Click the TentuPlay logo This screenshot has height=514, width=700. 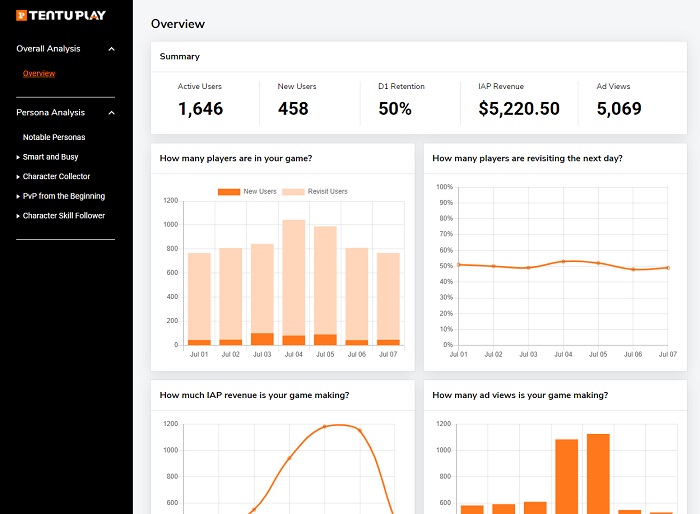(x=61, y=16)
